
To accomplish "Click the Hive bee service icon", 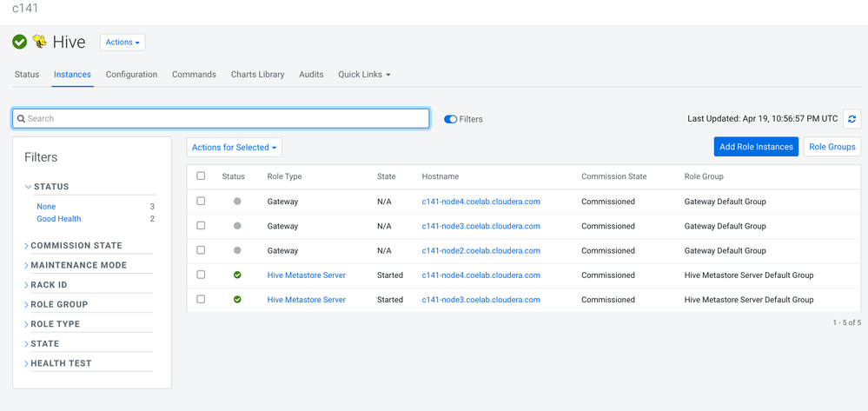I will [39, 42].
